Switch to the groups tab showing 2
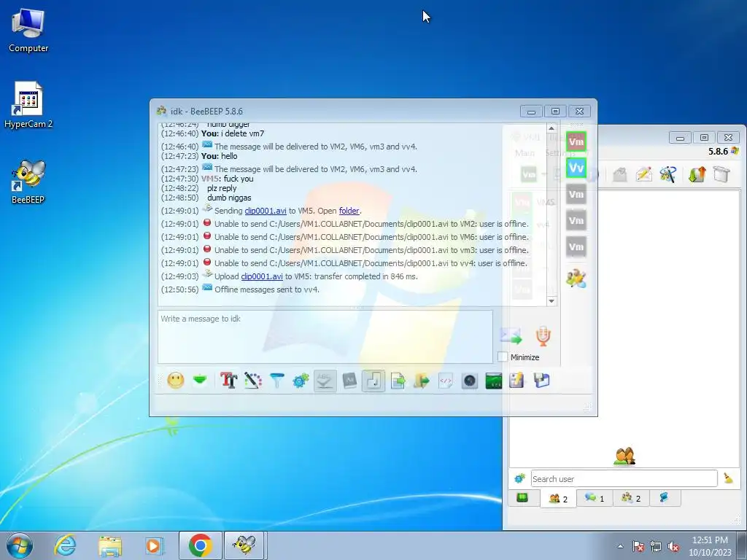Viewport: 747px width, 560px height. [631, 498]
